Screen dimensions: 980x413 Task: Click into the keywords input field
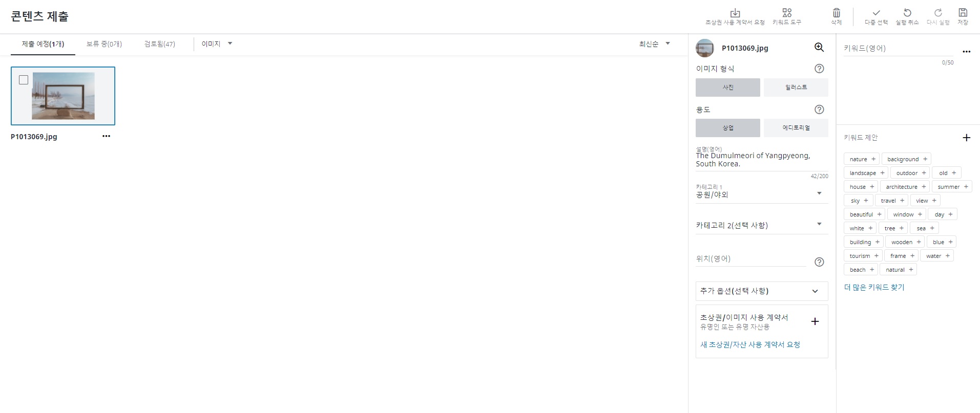(x=899, y=49)
